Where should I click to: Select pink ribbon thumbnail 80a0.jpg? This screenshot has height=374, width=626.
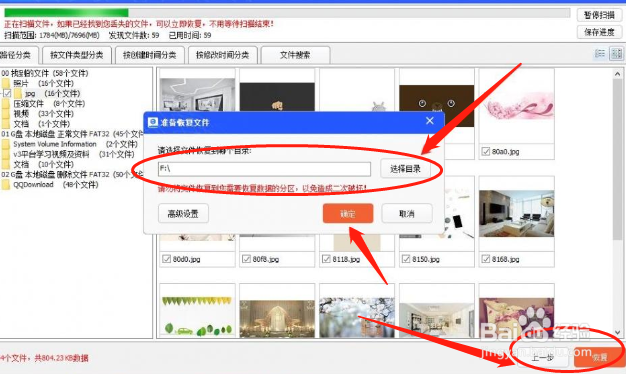(x=517, y=106)
